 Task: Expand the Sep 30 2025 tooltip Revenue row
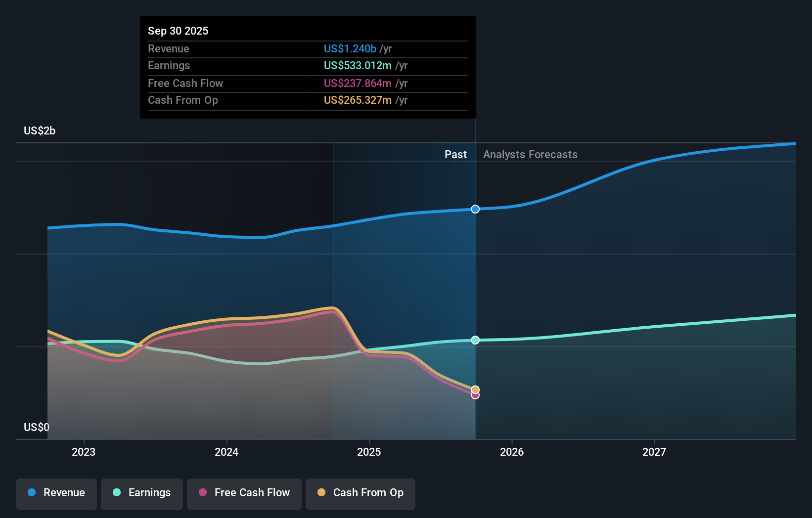click(x=308, y=48)
